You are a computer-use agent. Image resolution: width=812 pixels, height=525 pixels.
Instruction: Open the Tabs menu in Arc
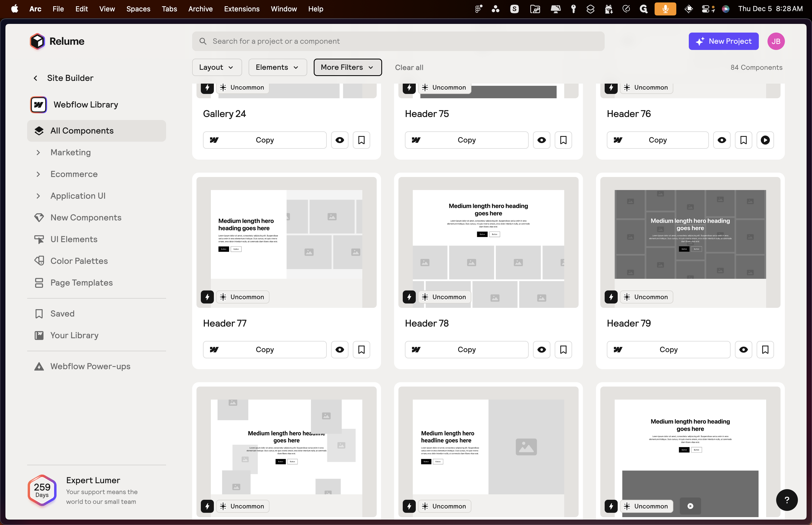click(x=169, y=9)
